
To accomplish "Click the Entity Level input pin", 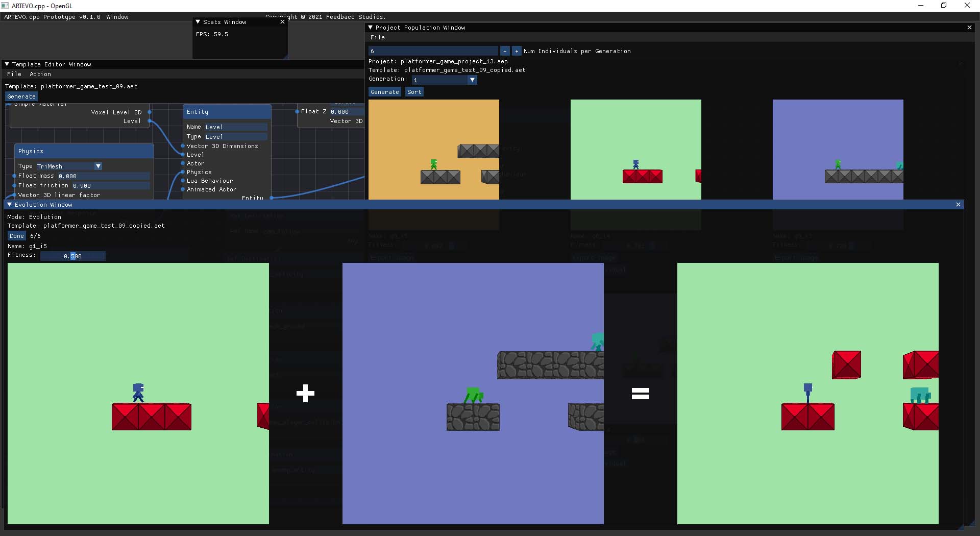I will (x=183, y=155).
